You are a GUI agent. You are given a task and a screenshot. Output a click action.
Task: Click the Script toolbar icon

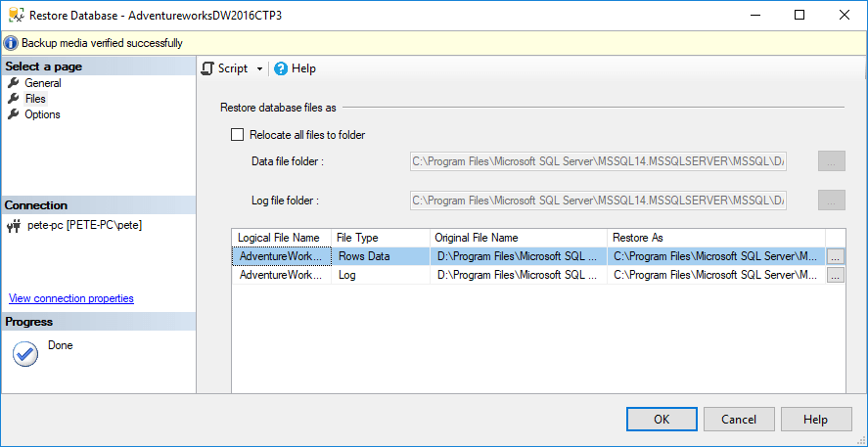(207, 68)
